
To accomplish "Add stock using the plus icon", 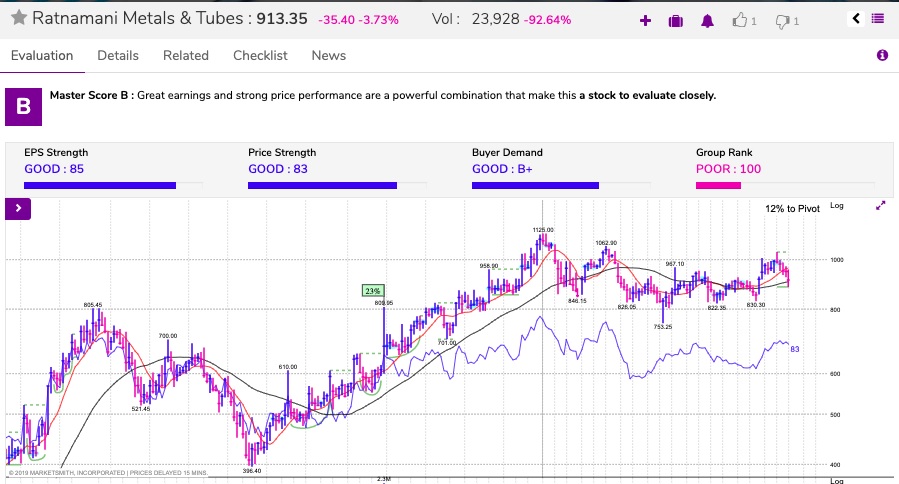I will point(645,20).
